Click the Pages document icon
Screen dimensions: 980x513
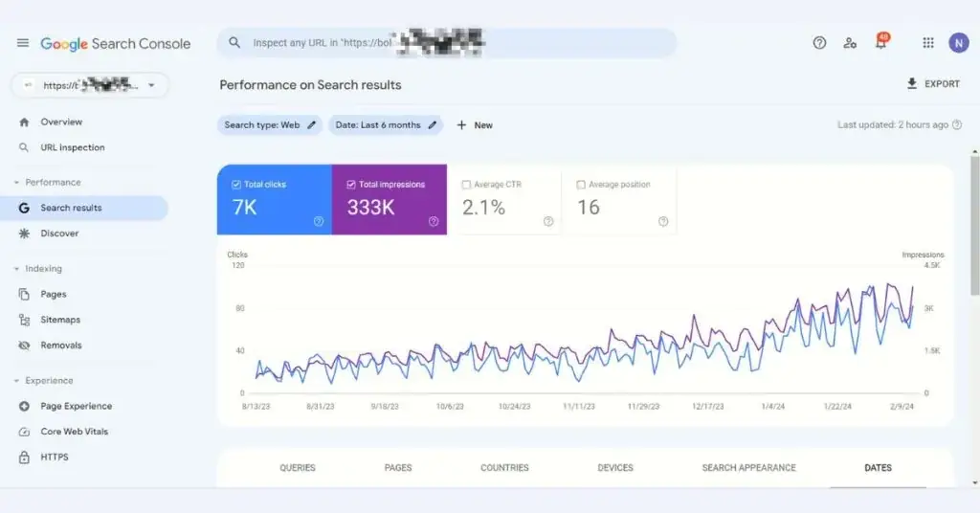pos(24,294)
